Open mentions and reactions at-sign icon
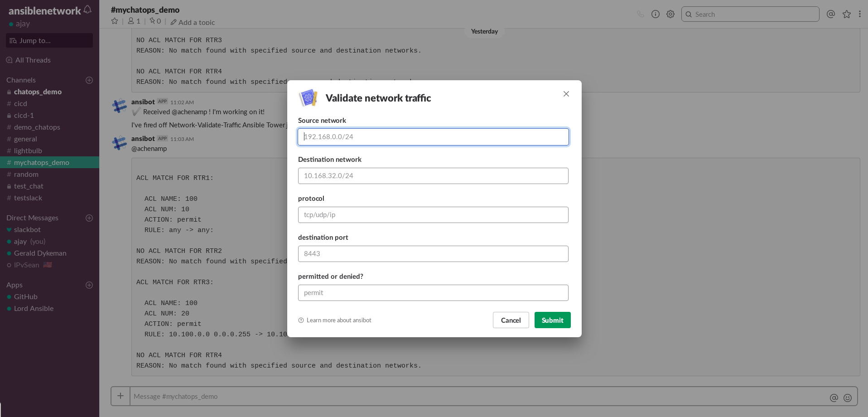This screenshot has height=417, width=868. 830,14
